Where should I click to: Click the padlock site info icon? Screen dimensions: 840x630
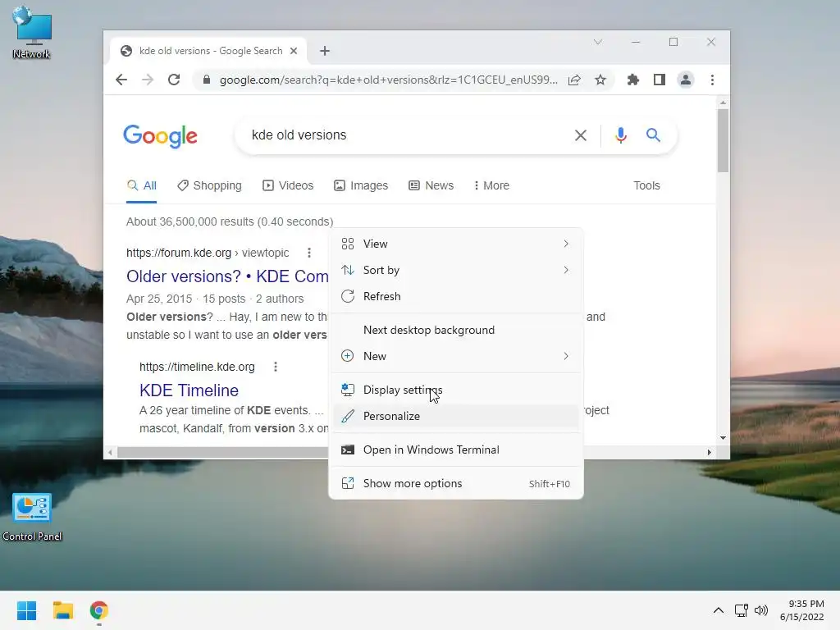click(206, 80)
